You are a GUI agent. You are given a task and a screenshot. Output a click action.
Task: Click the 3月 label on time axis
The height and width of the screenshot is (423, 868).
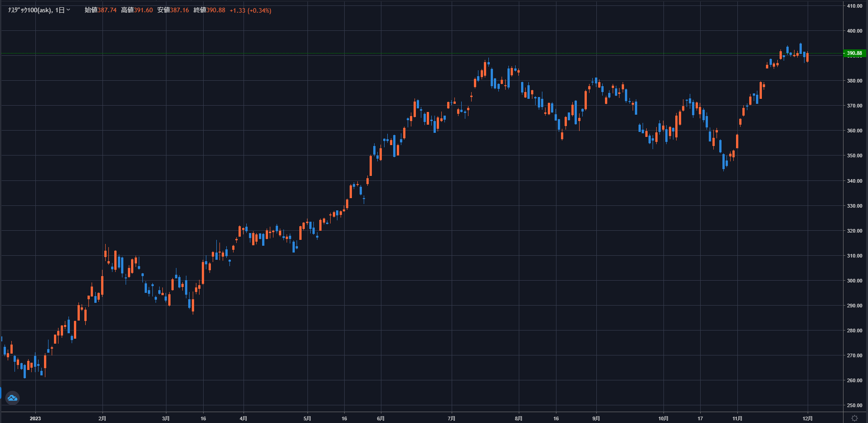[166, 418]
